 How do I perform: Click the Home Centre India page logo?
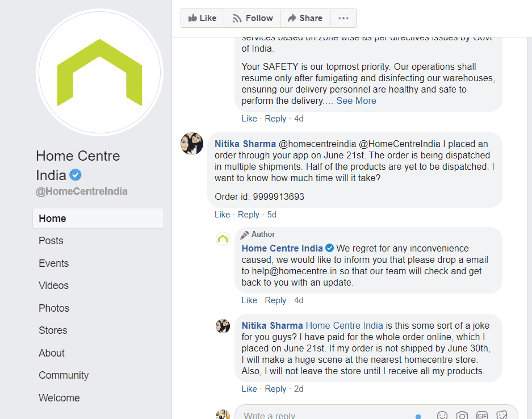[99, 72]
